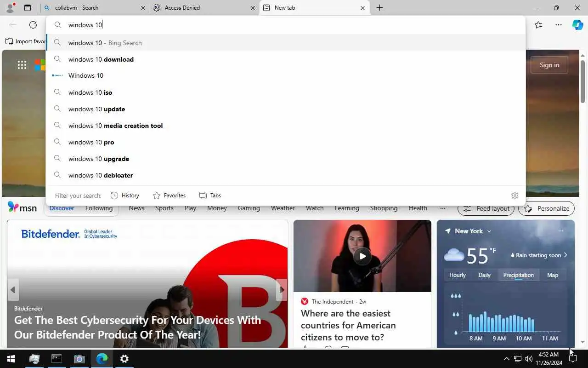Open the Gaming category
Viewport: 588px width, 368px height.
coord(249,208)
